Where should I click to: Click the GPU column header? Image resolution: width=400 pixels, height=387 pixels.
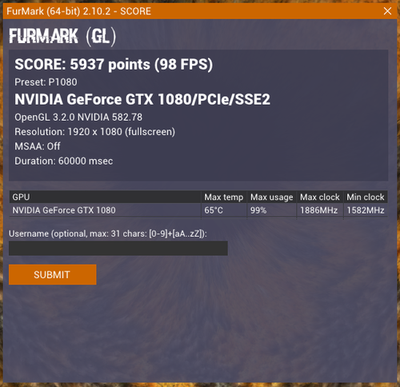105,197
